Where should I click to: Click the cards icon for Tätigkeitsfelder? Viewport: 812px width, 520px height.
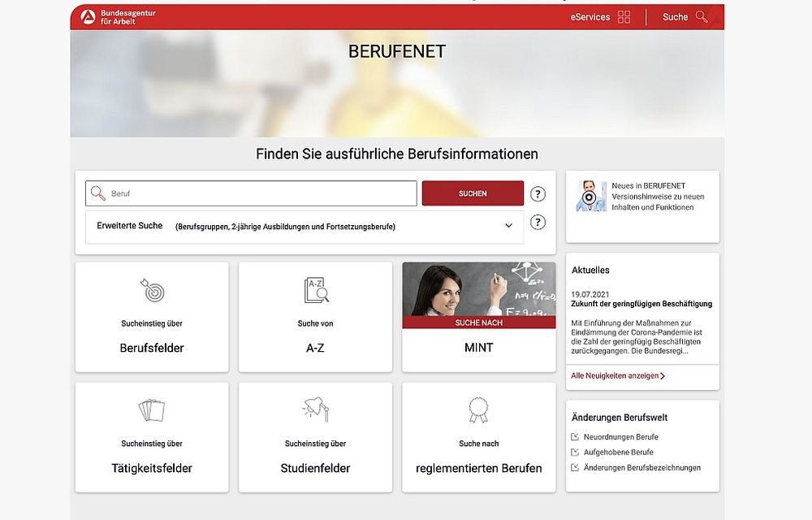152,410
